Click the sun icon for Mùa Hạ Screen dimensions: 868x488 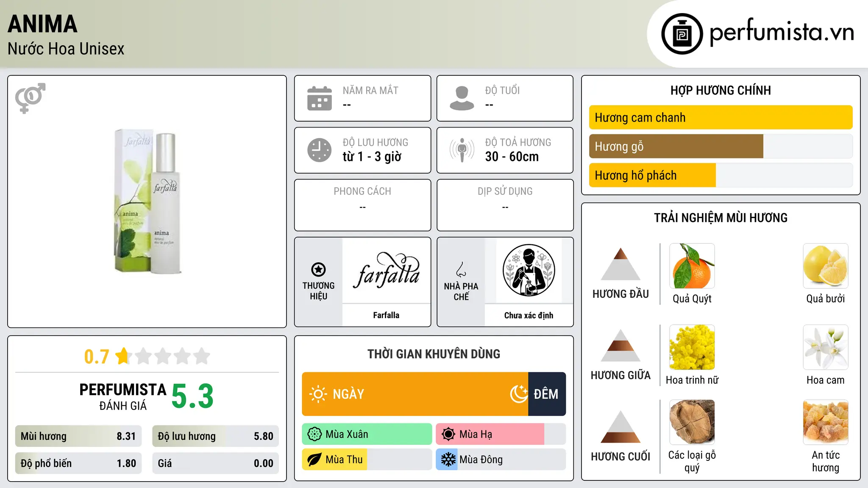(x=448, y=434)
